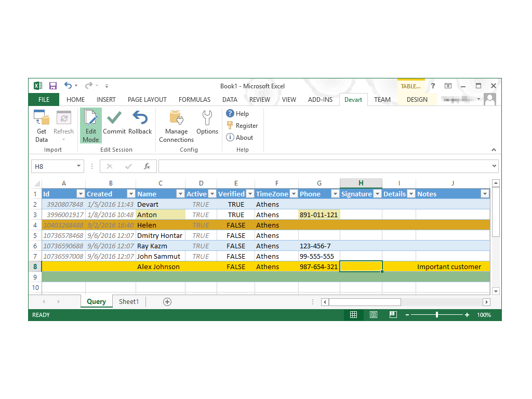
Task: Open the Signature column filter dropdown
Action: [x=377, y=194]
